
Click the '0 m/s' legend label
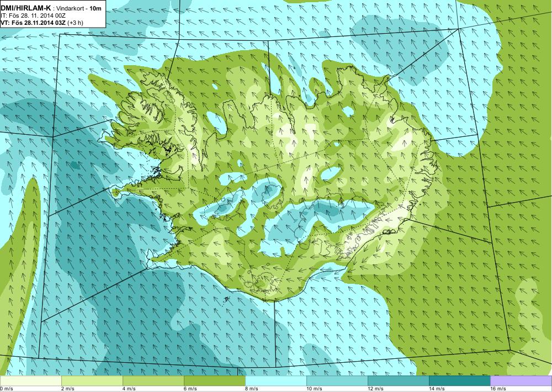[x=7, y=389]
